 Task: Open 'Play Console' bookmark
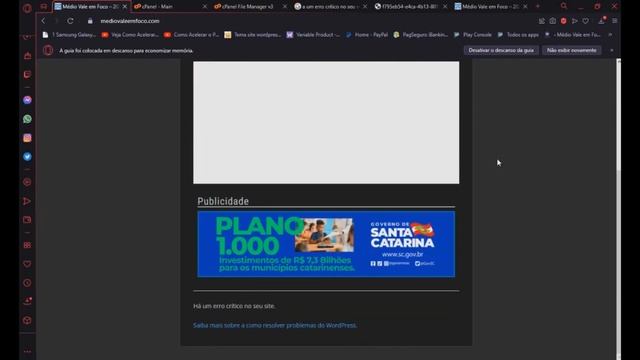[473, 35]
